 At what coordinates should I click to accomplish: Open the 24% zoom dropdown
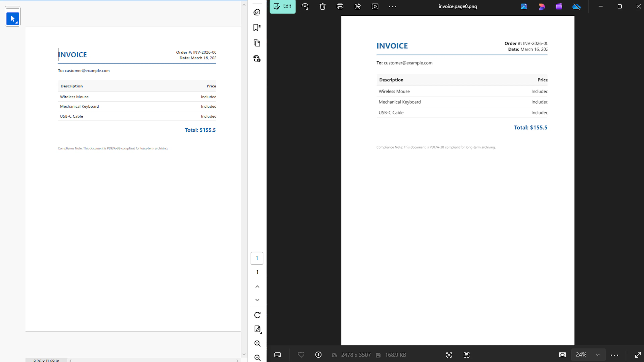(588, 355)
